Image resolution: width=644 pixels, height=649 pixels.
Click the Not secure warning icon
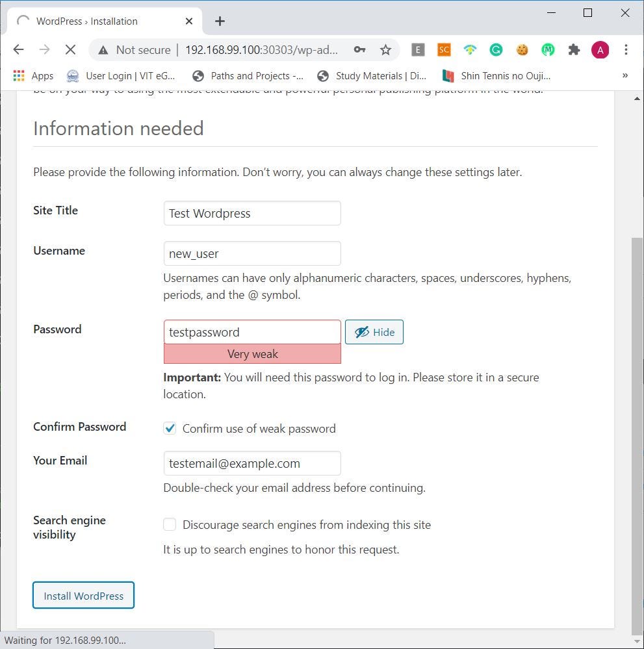[x=103, y=50]
